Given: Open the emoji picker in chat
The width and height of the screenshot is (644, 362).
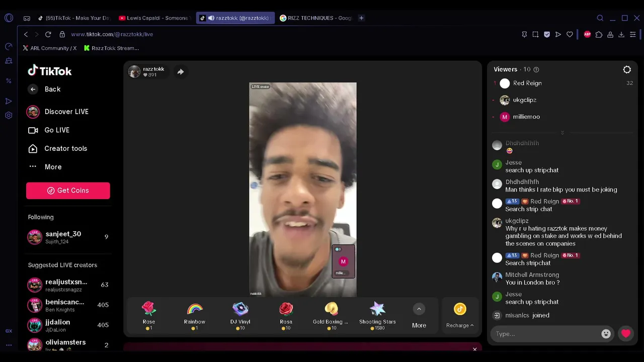Looking at the screenshot, I should pos(606,334).
